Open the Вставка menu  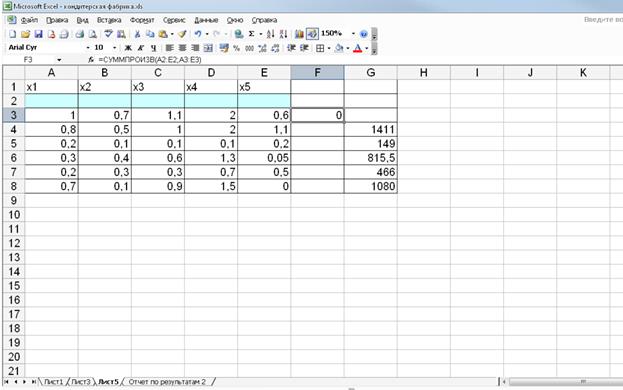click(x=109, y=20)
